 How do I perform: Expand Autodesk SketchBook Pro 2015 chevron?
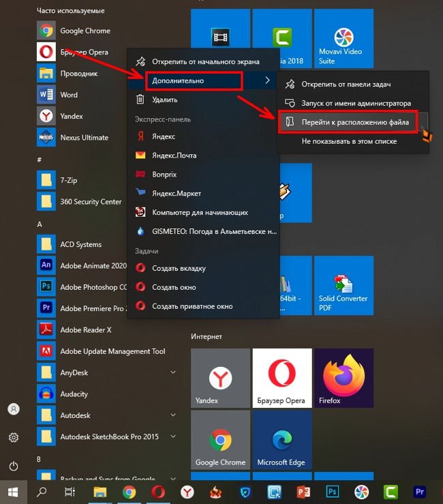173,436
